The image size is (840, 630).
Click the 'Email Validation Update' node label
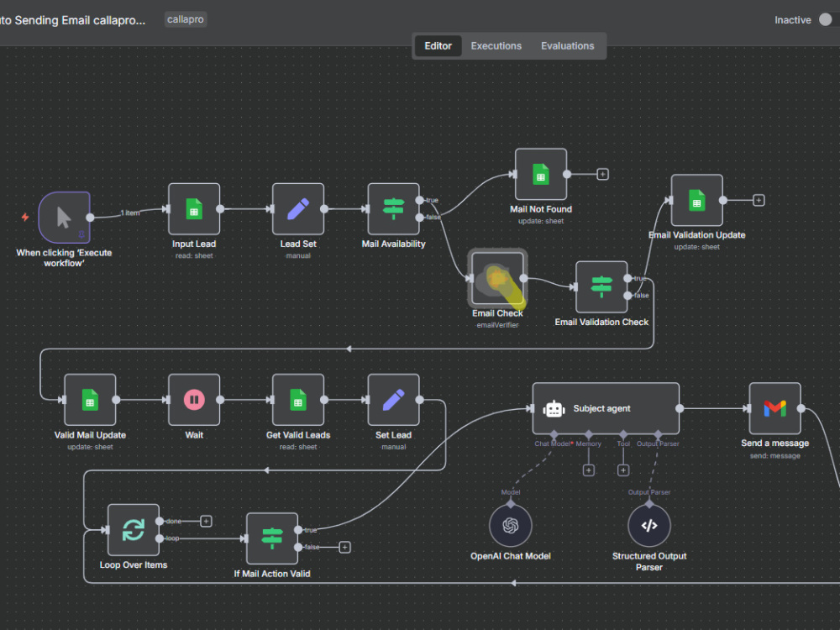[696, 234]
